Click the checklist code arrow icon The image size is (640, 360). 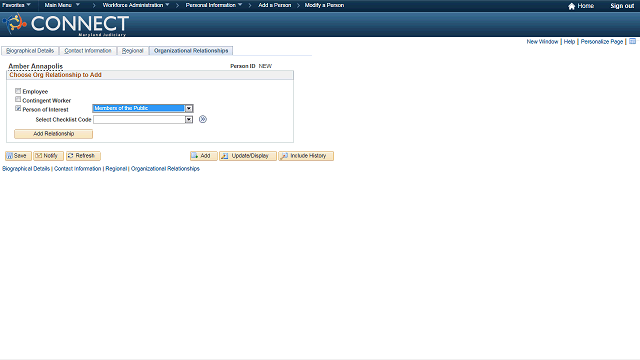pyautogui.click(x=203, y=119)
